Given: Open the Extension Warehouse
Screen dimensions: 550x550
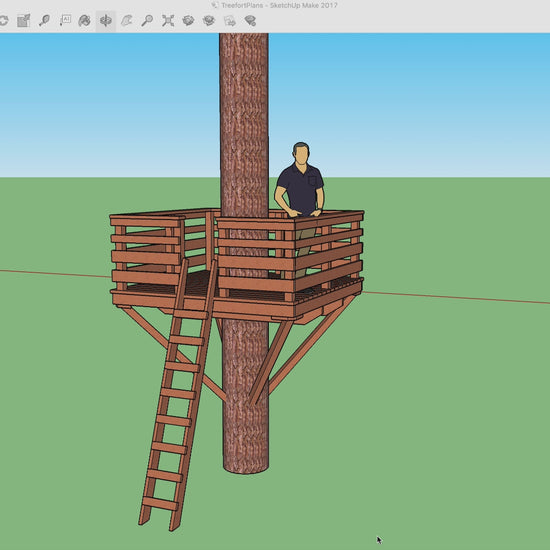Looking at the screenshot, I should tap(209, 21).
